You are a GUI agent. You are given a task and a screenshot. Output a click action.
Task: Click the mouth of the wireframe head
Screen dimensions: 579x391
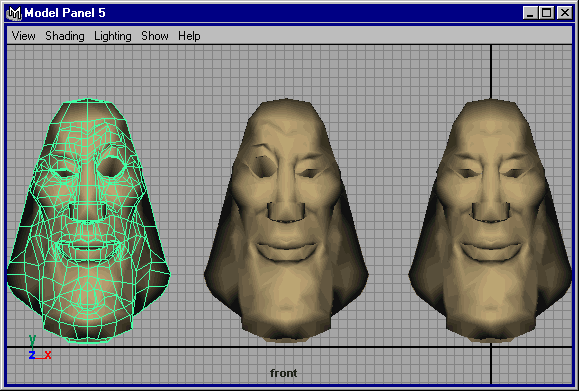(x=89, y=248)
